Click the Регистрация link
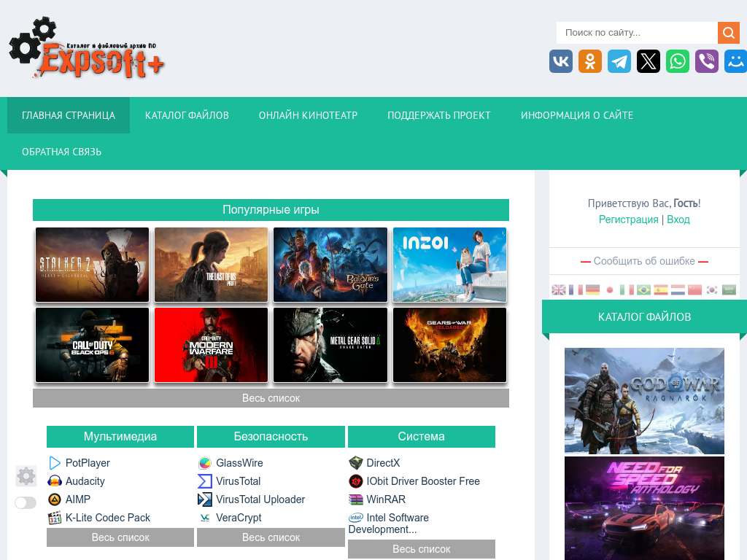 [x=628, y=219]
